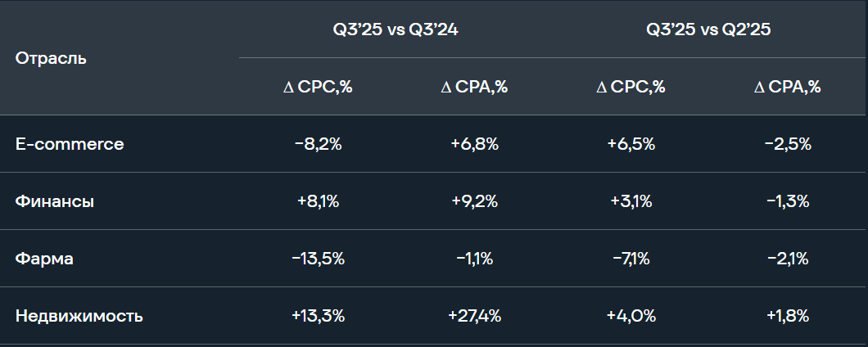Click the +27,4% cell in Недвижимость row
Viewport: 868px width, 347px height.
(x=474, y=316)
